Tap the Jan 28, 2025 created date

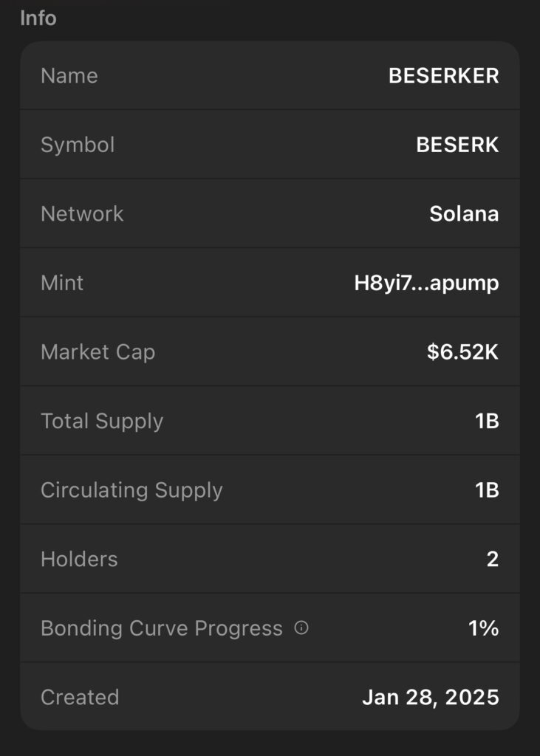tap(430, 698)
